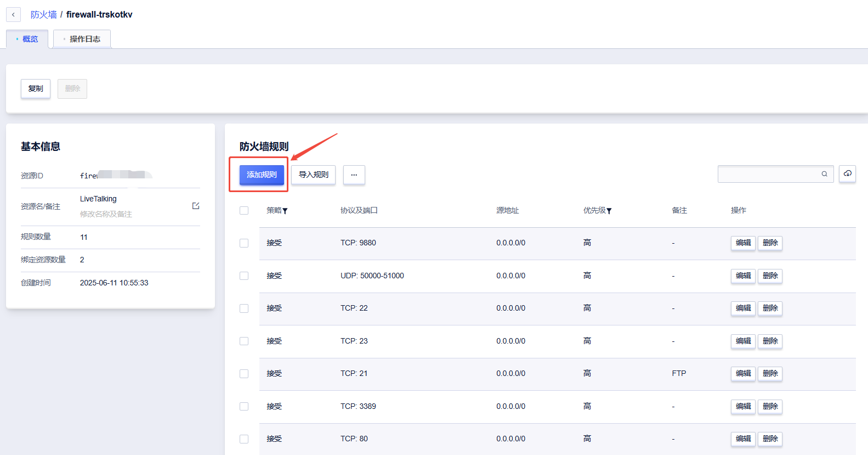
Task: Open the 防火墙 breadcrumb link
Action: point(43,15)
